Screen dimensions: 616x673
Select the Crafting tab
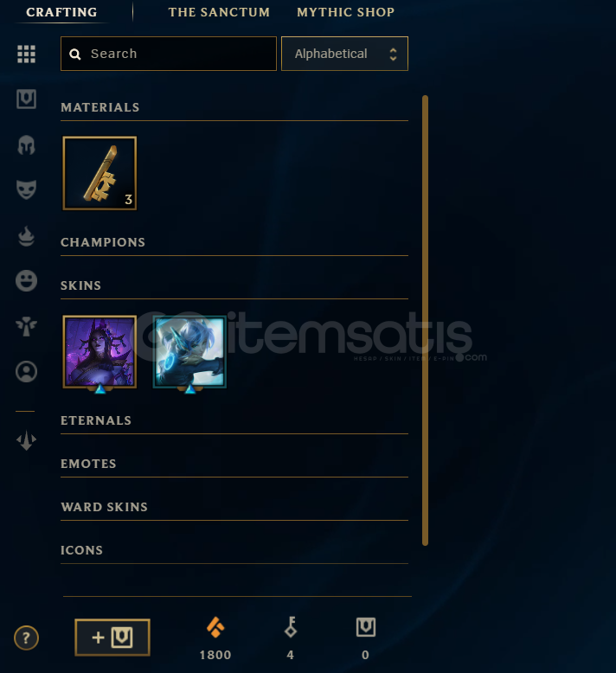click(x=61, y=12)
